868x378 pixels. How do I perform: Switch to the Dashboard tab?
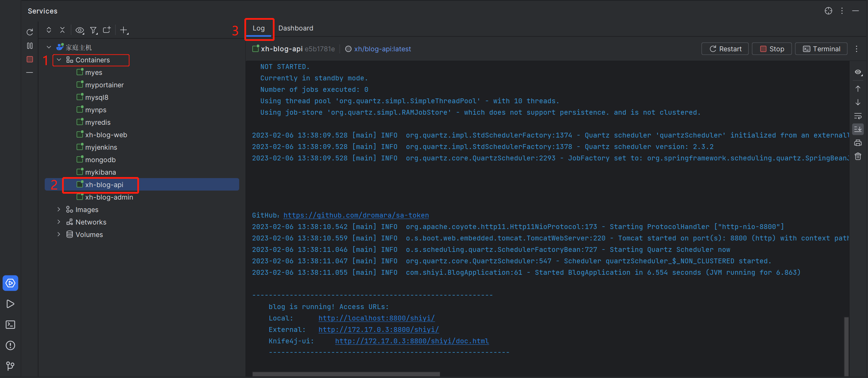296,28
